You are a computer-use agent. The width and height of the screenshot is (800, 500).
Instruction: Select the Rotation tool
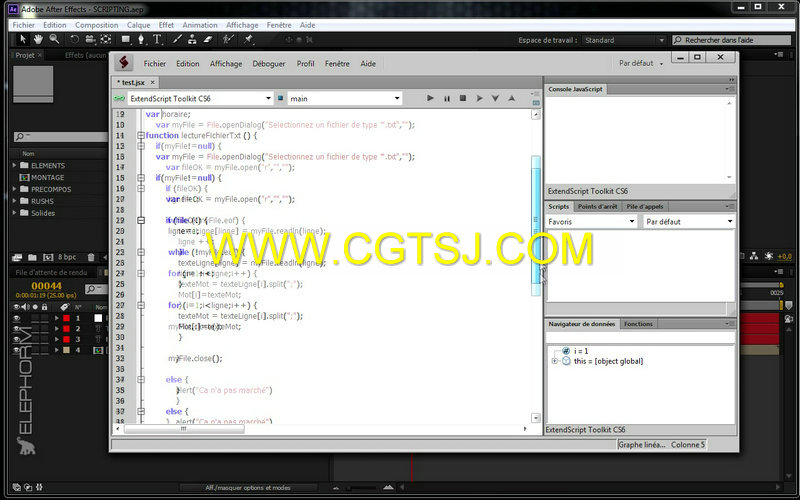[74, 39]
